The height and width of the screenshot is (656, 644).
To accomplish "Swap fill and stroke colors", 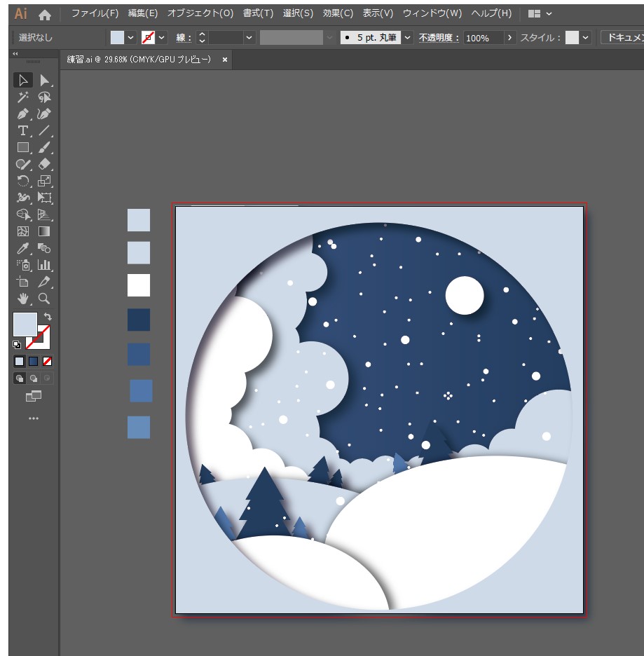I will point(48,316).
